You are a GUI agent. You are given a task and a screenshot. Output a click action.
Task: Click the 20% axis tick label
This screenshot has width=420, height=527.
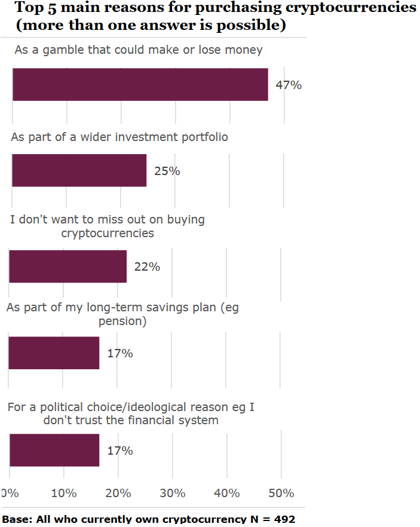[118, 493]
